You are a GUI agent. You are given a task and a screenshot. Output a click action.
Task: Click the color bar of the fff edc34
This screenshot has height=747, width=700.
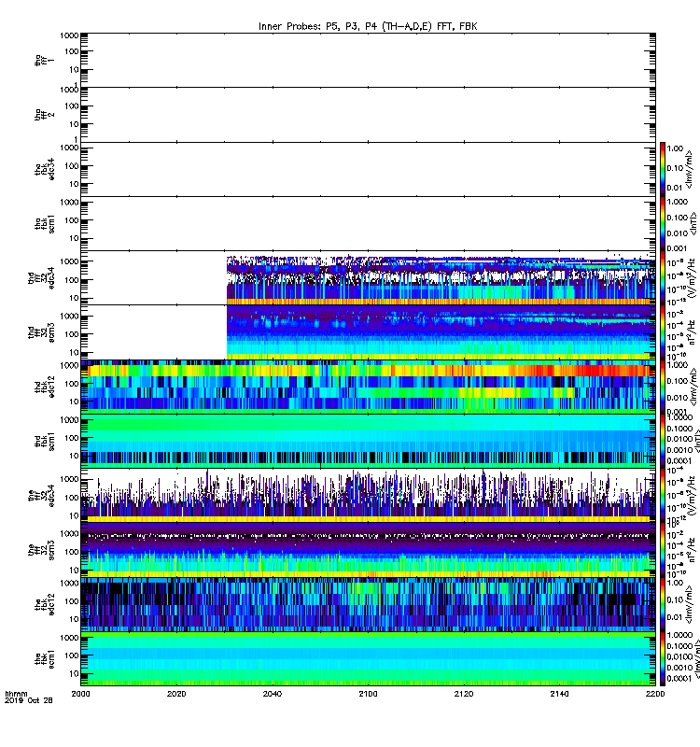[x=663, y=496]
